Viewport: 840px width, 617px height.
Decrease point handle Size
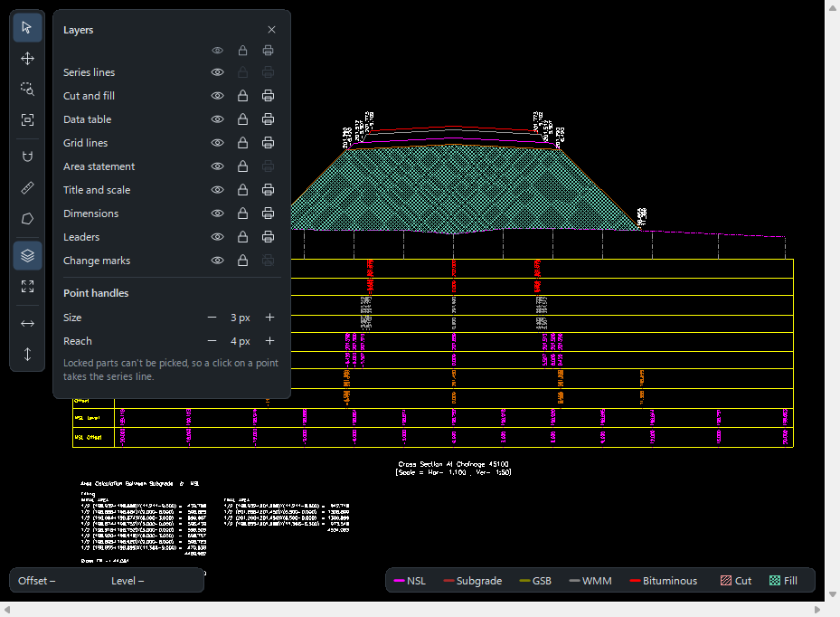coord(212,318)
